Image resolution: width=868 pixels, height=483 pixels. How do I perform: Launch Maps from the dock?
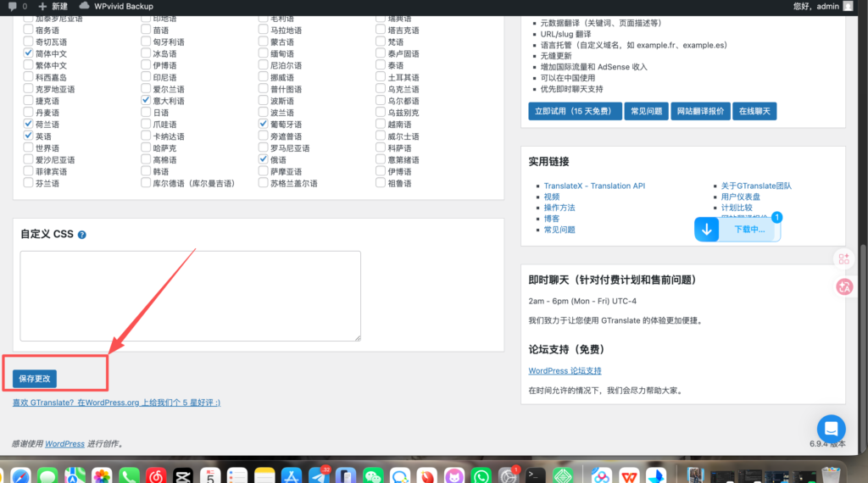click(x=75, y=476)
